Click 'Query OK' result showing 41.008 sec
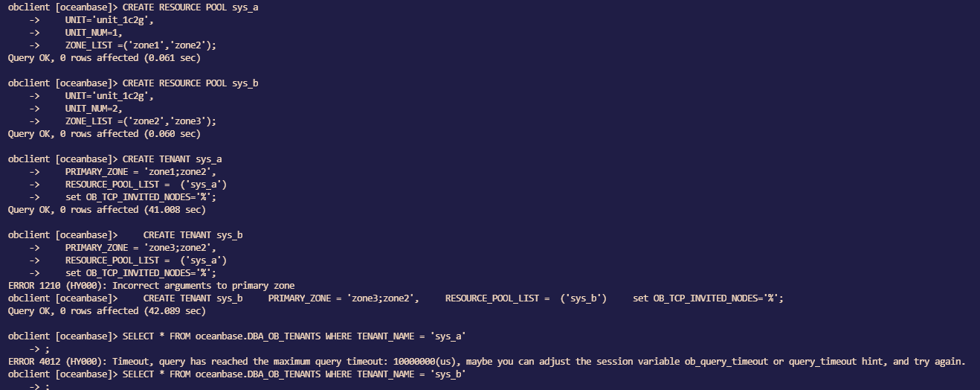Screen dimensions: 980x390 click(x=106, y=210)
